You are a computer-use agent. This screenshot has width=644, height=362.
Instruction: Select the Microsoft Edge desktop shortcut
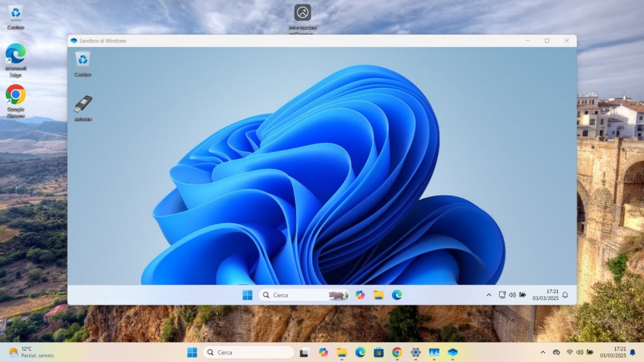[x=15, y=61]
